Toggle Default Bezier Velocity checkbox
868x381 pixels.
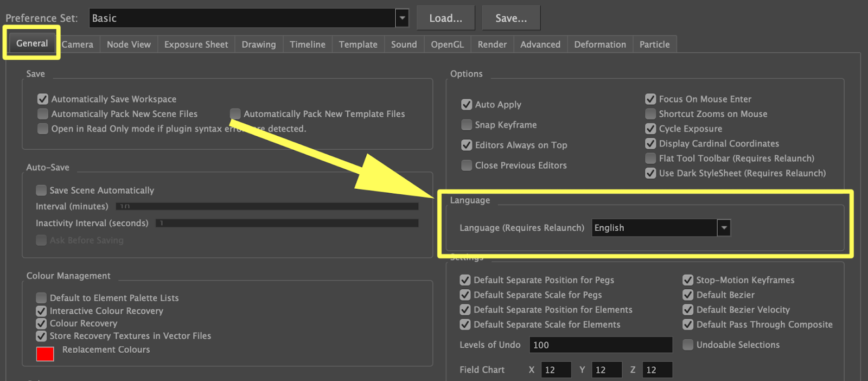point(688,309)
